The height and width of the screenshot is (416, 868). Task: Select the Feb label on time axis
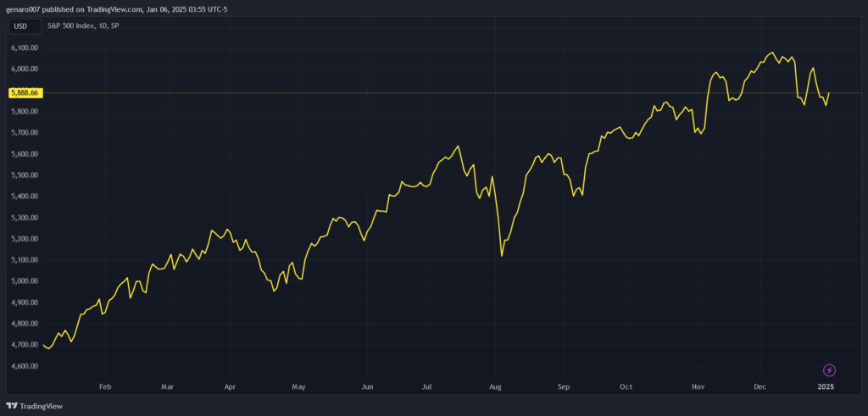point(105,386)
